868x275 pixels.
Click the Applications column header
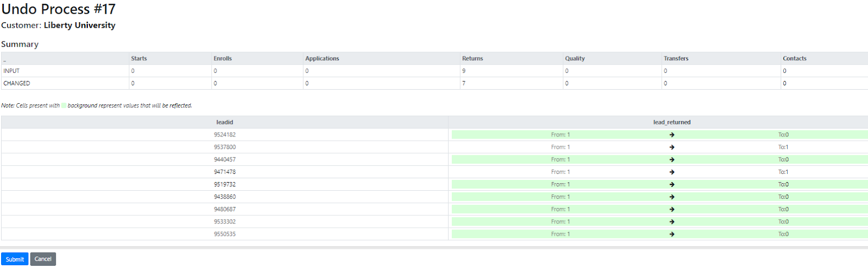322,59
